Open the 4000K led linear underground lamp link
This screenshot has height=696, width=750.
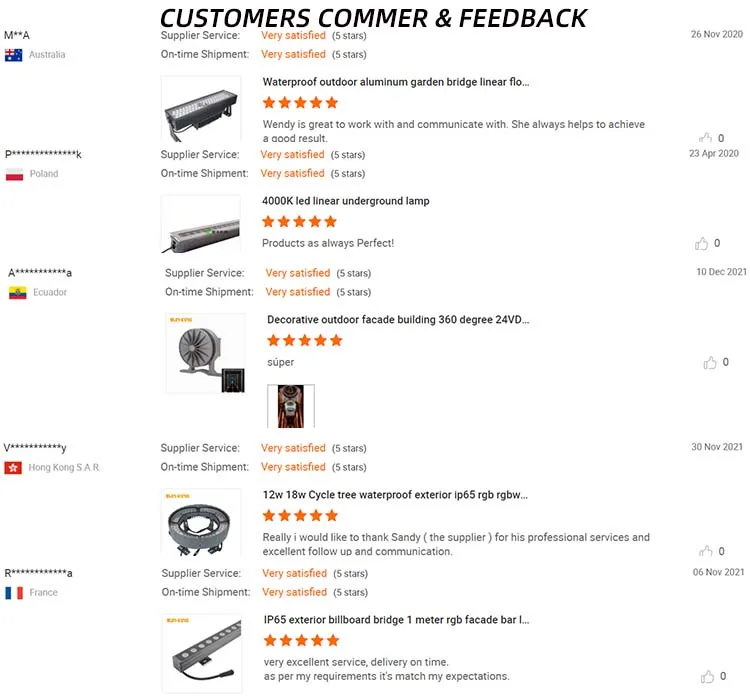click(x=345, y=201)
